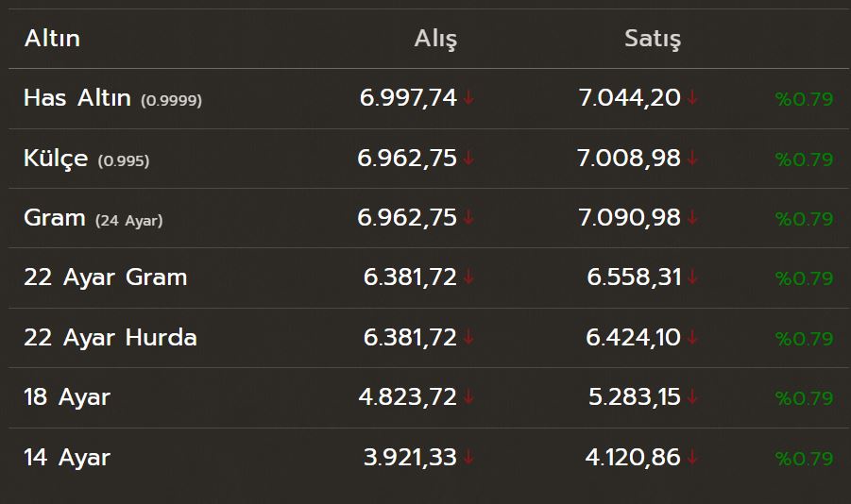Screen dimensions: 851x504
Task: Click the 14 Ayar row label
Action: 66,458
